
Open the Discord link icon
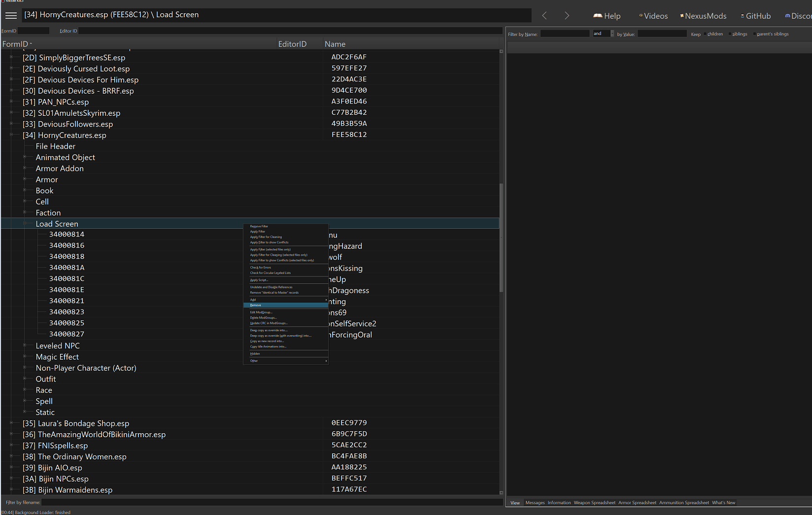click(787, 16)
